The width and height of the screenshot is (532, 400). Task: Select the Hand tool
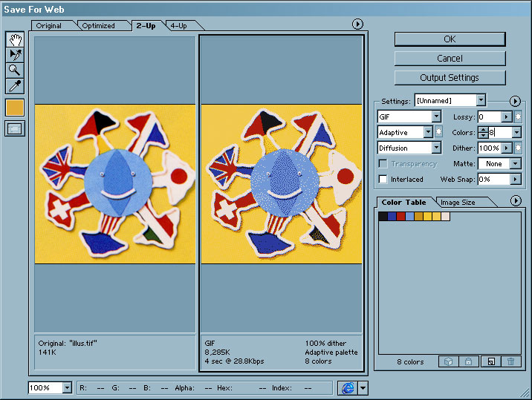15,39
